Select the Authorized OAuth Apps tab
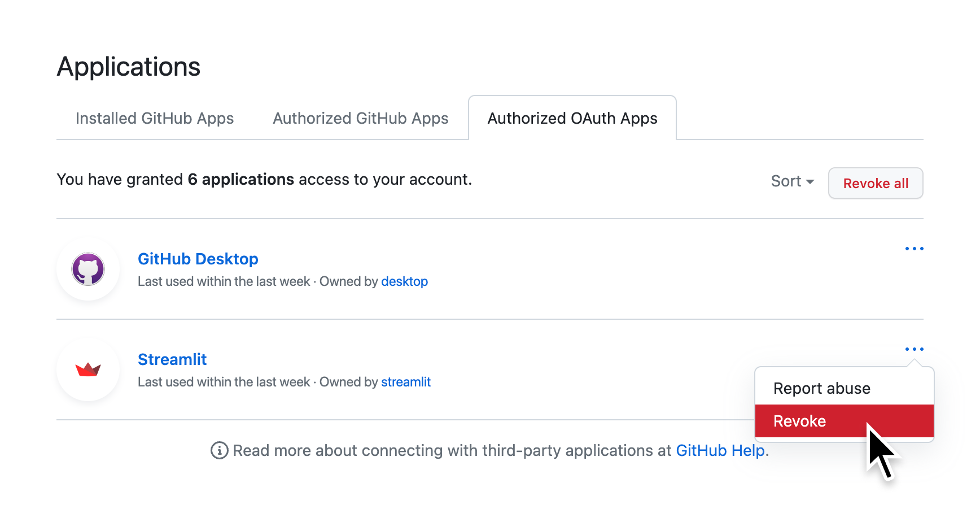Image resolution: width=980 pixels, height=513 pixels. 572,118
